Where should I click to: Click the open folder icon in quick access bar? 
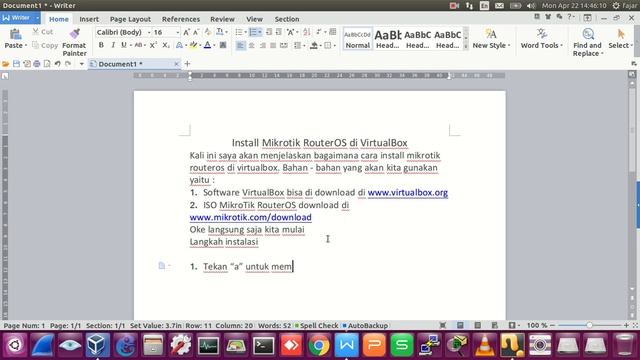pos(6,64)
